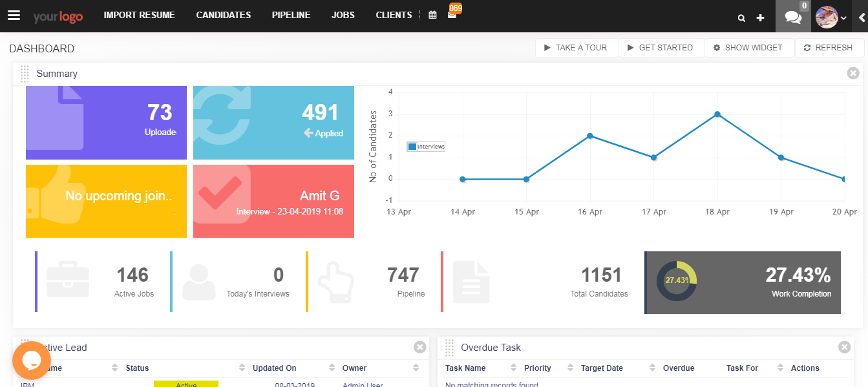868x387 pixels.
Task: Click the document Total Candidates icon
Action: click(x=471, y=282)
